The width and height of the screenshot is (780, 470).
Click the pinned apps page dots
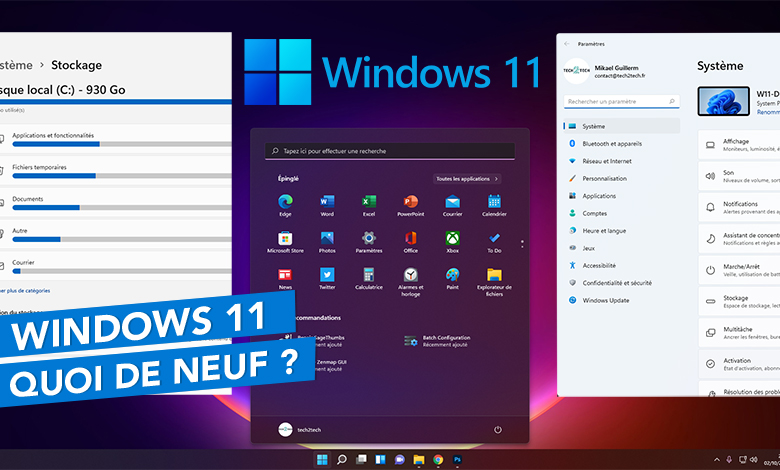[x=522, y=244]
